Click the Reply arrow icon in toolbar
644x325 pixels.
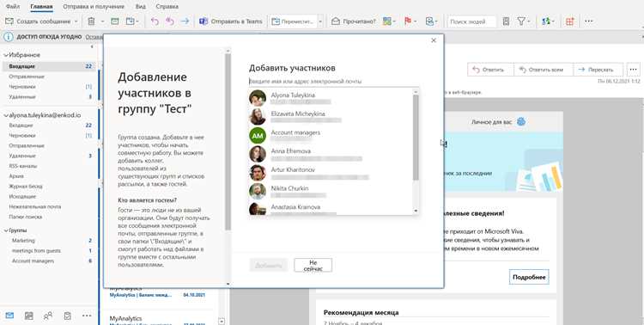tap(155, 21)
